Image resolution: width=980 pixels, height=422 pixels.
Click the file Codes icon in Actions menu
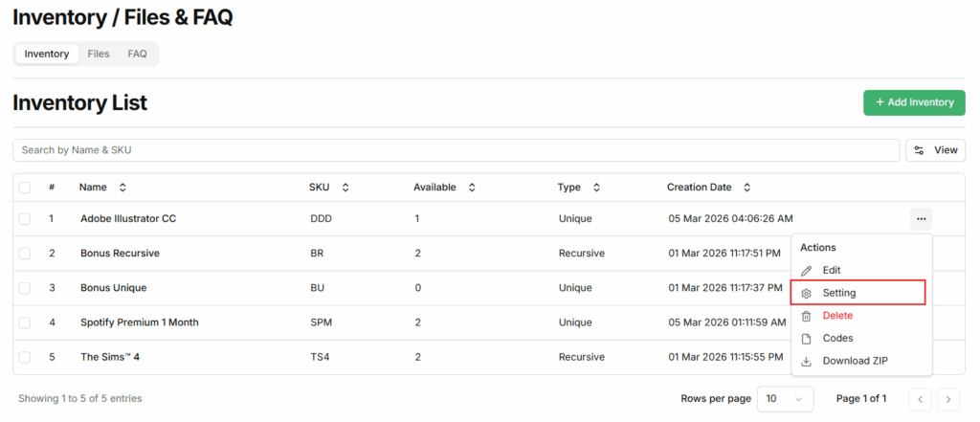point(806,339)
